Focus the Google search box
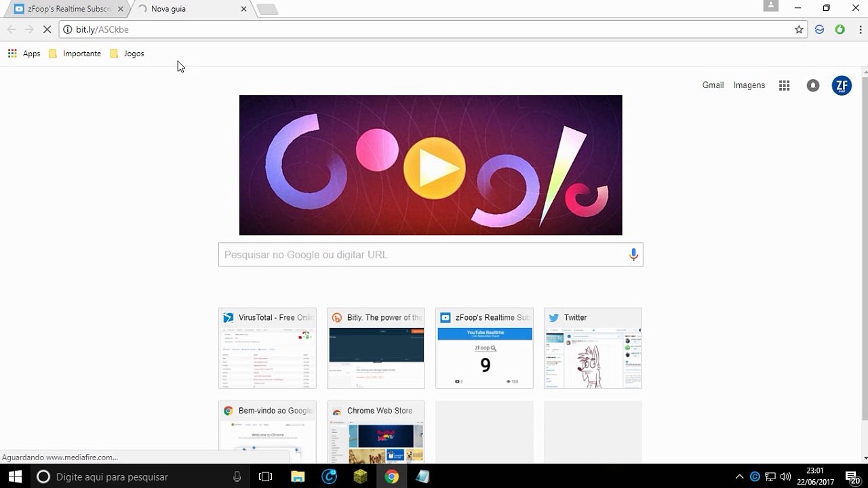 coord(431,255)
